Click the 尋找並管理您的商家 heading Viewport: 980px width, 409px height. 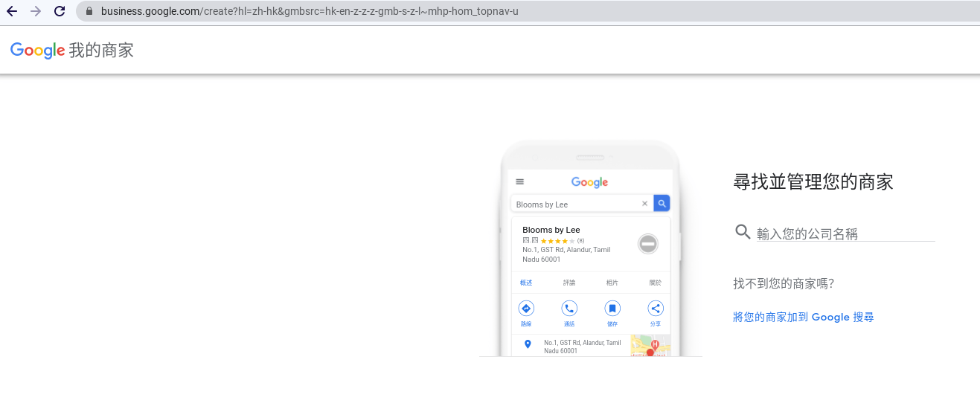coord(813,181)
